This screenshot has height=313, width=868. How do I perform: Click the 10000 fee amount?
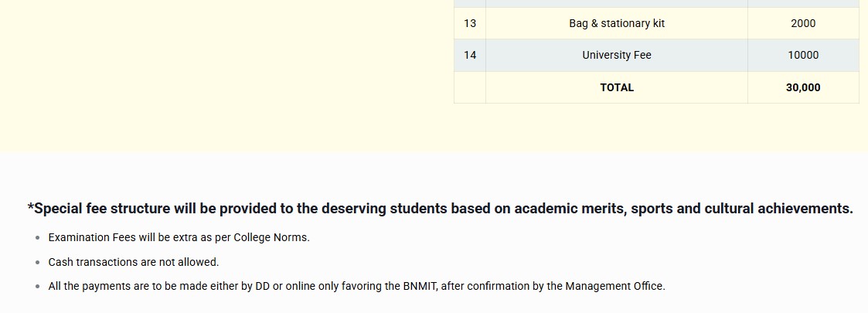803,56
